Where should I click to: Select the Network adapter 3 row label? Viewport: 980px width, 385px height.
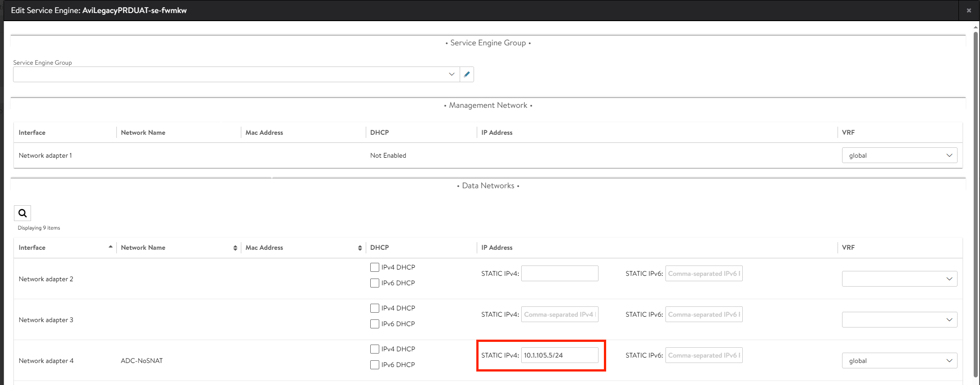pos(46,320)
